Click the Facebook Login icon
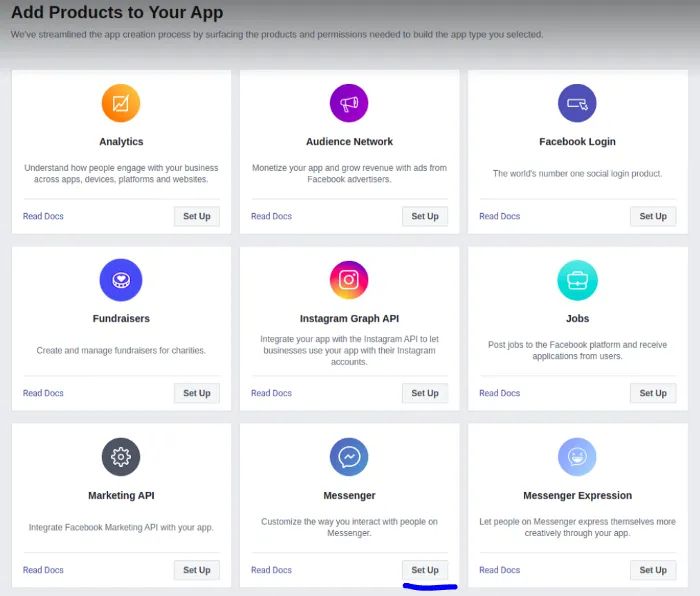The image size is (700, 596). [577, 103]
